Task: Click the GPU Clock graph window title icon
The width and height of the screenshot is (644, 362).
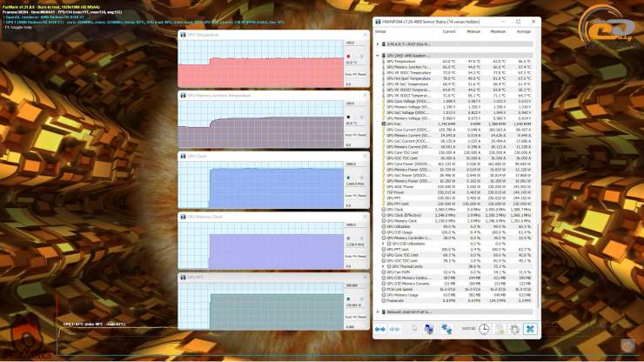Action: point(183,156)
